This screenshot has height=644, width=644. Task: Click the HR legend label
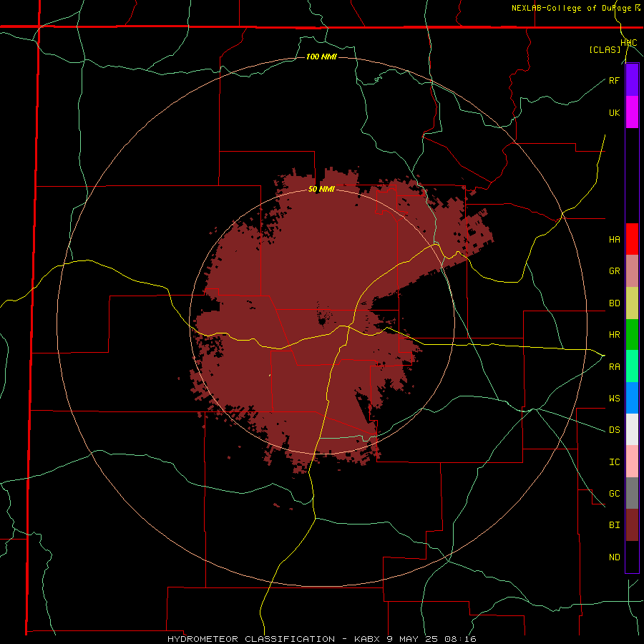tap(614, 335)
